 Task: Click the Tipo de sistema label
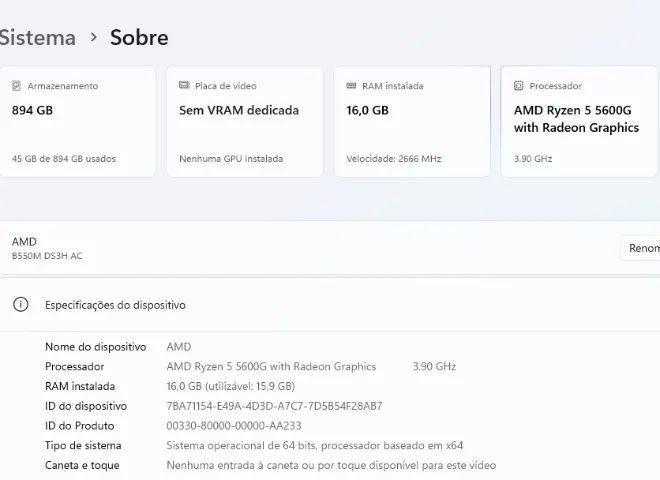pyautogui.click(x=83, y=445)
